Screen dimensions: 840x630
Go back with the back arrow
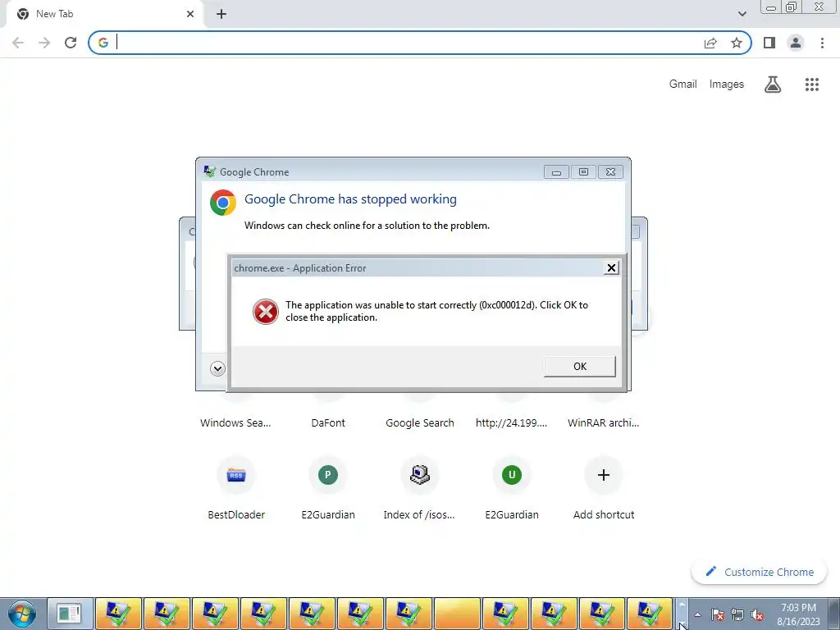[x=18, y=43]
